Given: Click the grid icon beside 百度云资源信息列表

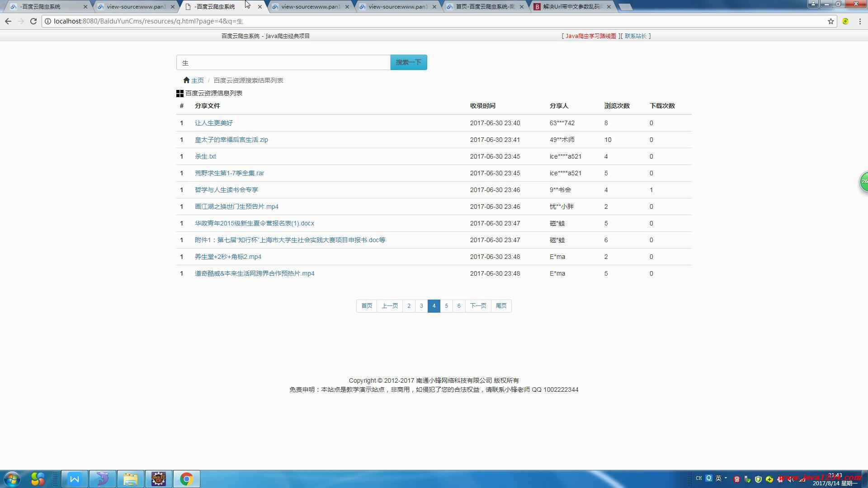Looking at the screenshot, I should coord(179,93).
